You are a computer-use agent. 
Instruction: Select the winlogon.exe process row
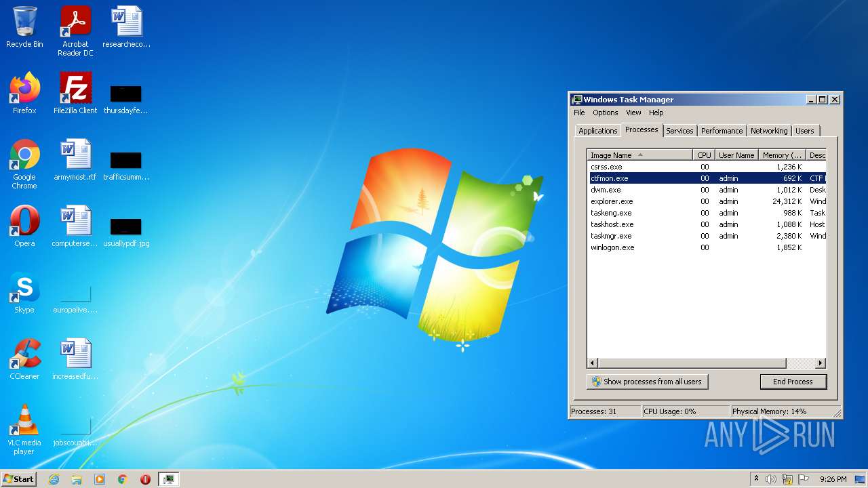(707, 247)
